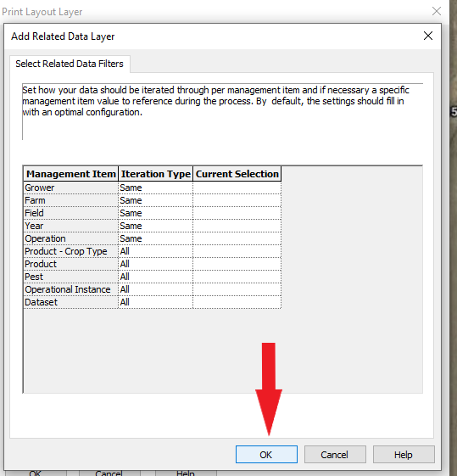The width and height of the screenshot is (457, 476).
Task: Close the Add Related Data Layer dialog
Action: pos(428,36)
